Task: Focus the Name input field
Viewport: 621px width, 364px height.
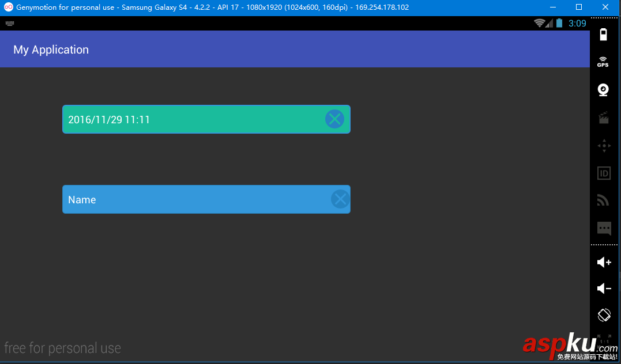Action: click(x=206, y=199)
